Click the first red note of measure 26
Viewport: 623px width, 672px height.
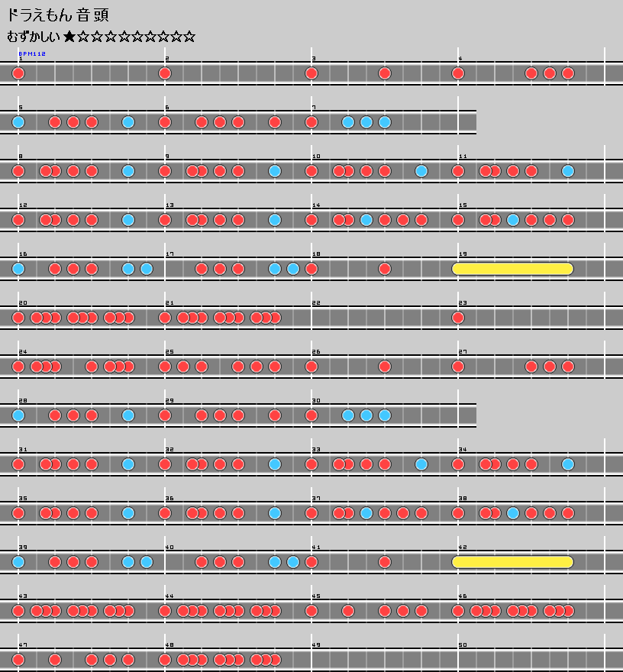click(311, 367)
